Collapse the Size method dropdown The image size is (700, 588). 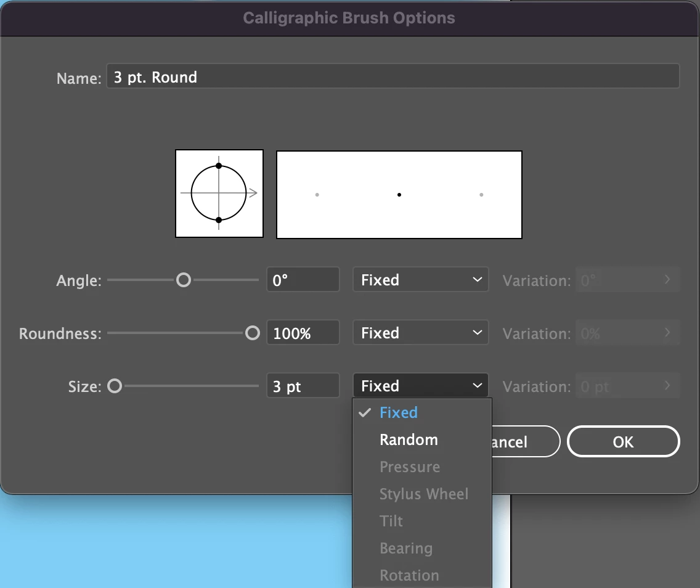click(x=421, y=386)
